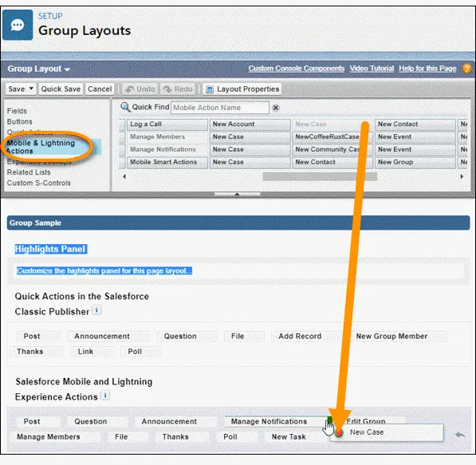
Task: Click the Highlights Panel heading
Action: [x=51, y=249]
